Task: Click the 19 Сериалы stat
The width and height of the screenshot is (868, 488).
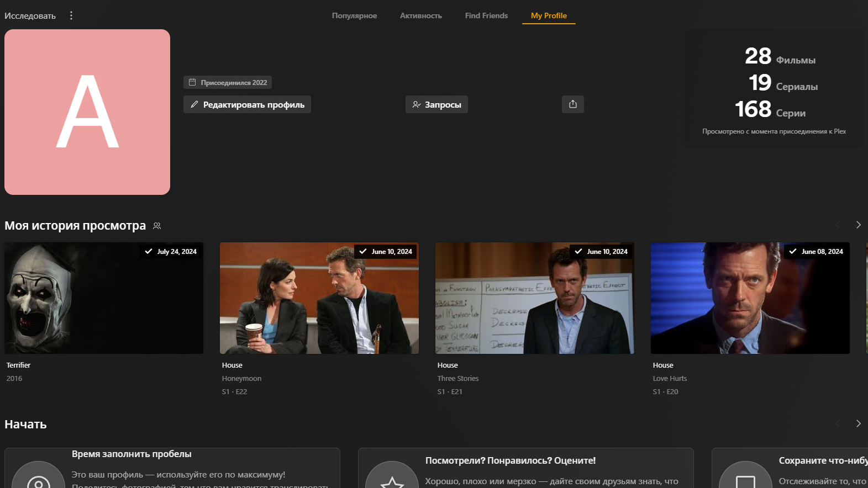Action: coord(783,83)
